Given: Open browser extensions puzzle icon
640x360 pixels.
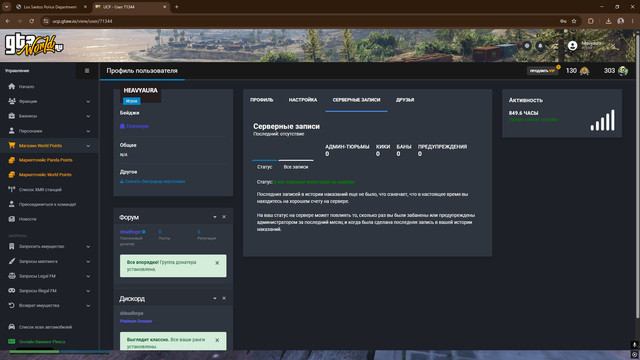Looking at the screenshot, I should pyautogui.click(x=591, y=21).
